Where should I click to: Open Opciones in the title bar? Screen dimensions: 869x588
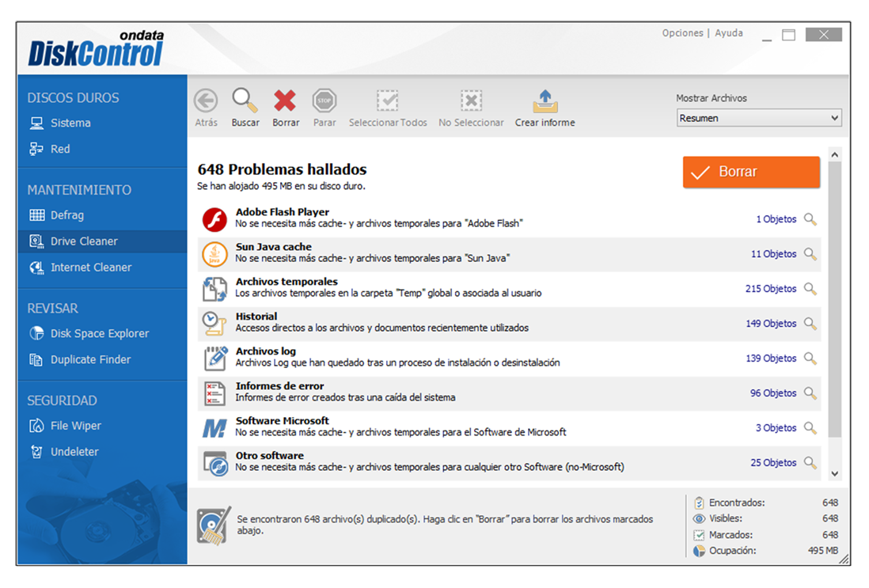682,32
